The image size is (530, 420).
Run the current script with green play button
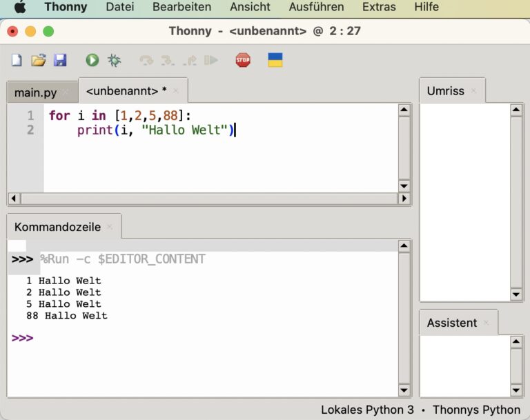click(x=92, y=61)
